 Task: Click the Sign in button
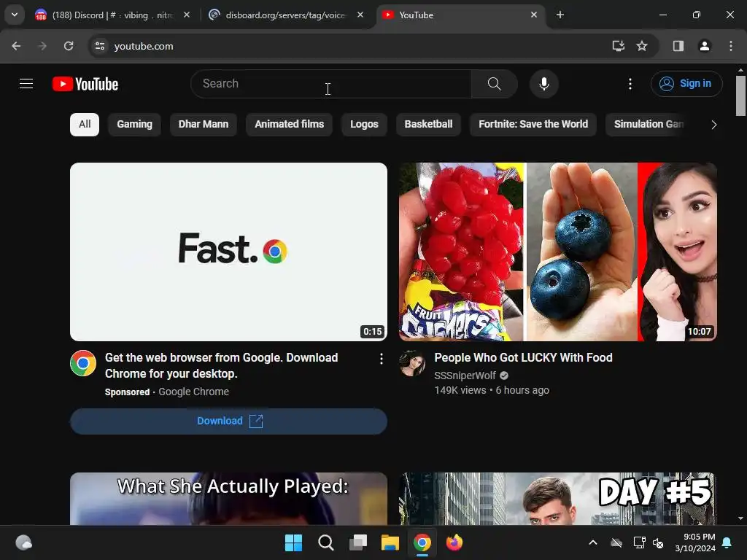pos(686,84)
